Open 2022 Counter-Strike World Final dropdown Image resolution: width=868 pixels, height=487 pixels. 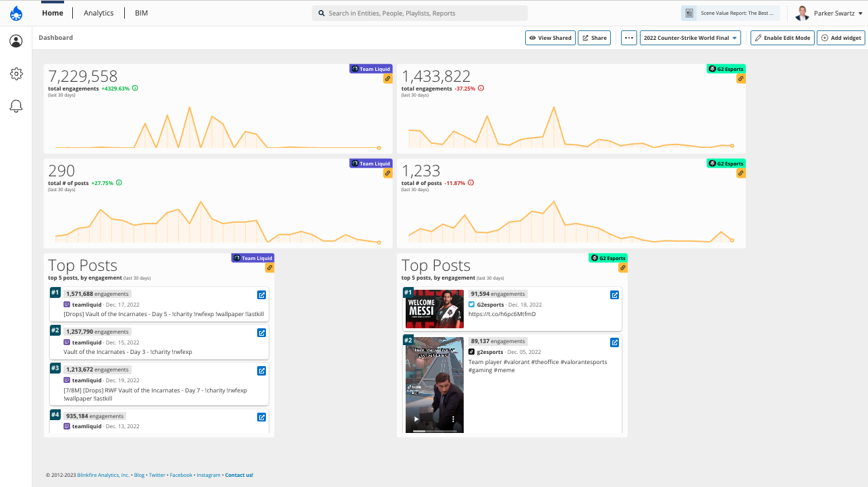[690, 38]
